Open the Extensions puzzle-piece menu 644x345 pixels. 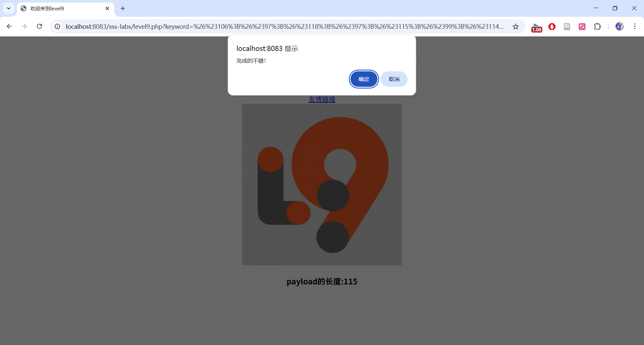pyautogui.click(x=597, y=26)
